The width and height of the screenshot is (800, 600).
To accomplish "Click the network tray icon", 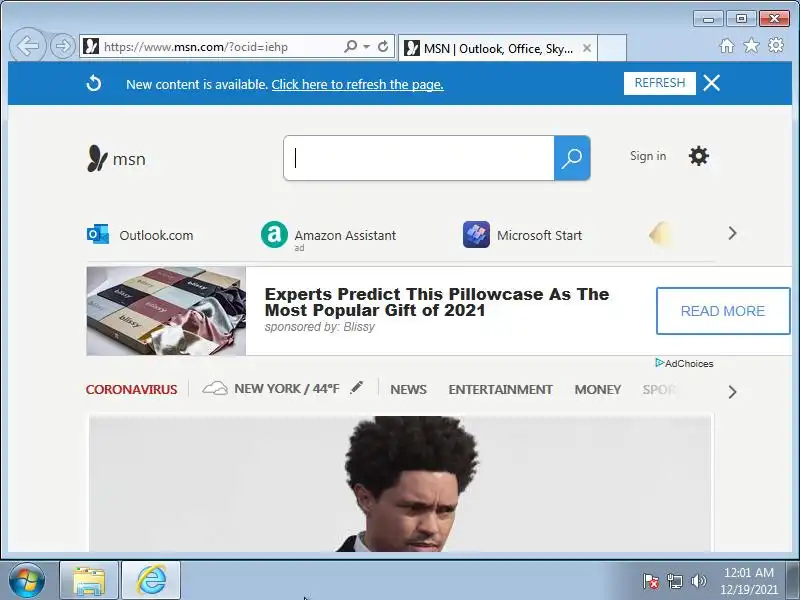I will (x=675, y=581).
